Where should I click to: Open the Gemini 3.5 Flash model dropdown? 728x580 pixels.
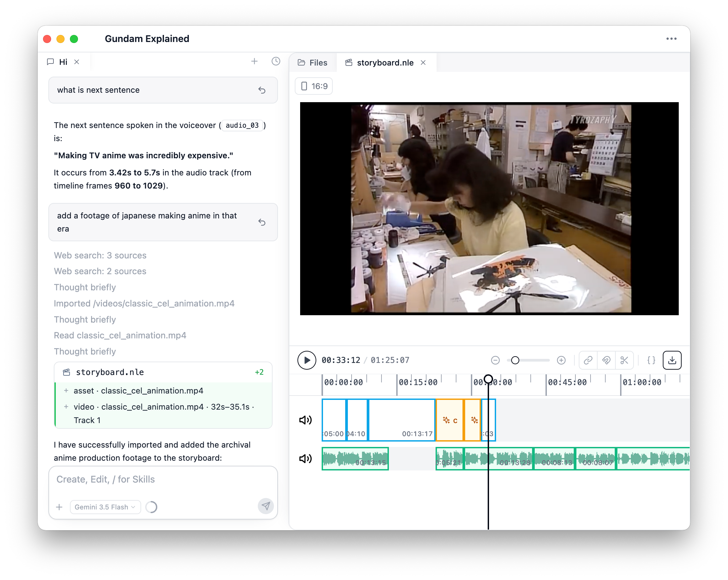[x=105, y=507]
